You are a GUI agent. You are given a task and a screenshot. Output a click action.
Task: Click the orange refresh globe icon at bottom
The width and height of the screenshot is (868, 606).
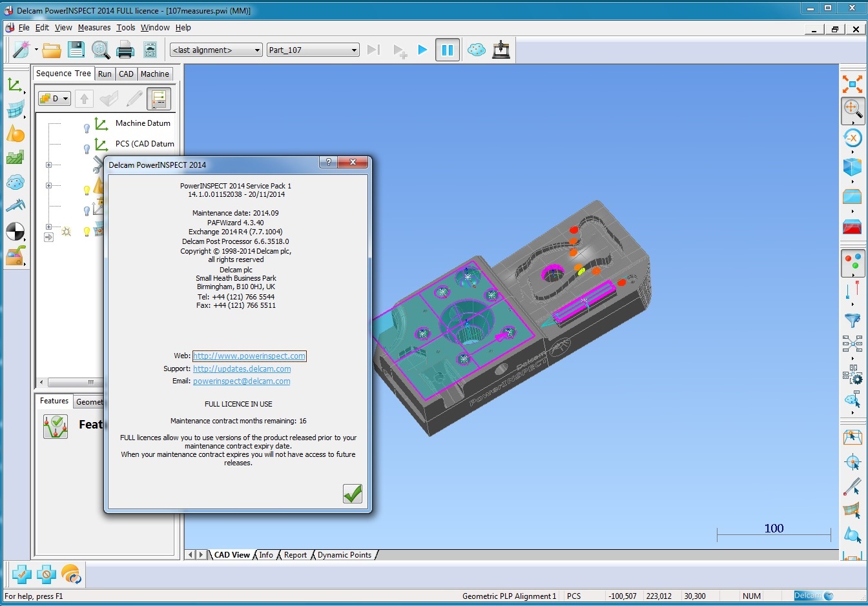[71, 574]
